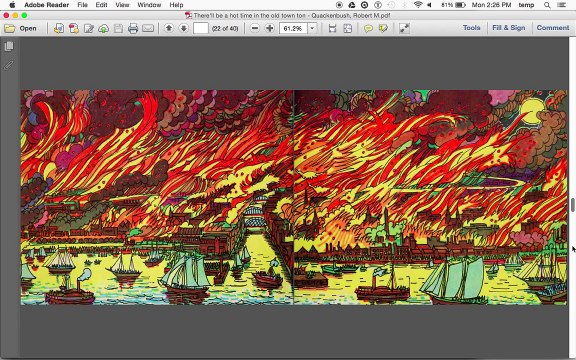Go to next page with down arrow
Screen dimensions: 576x360
(184, 28)
